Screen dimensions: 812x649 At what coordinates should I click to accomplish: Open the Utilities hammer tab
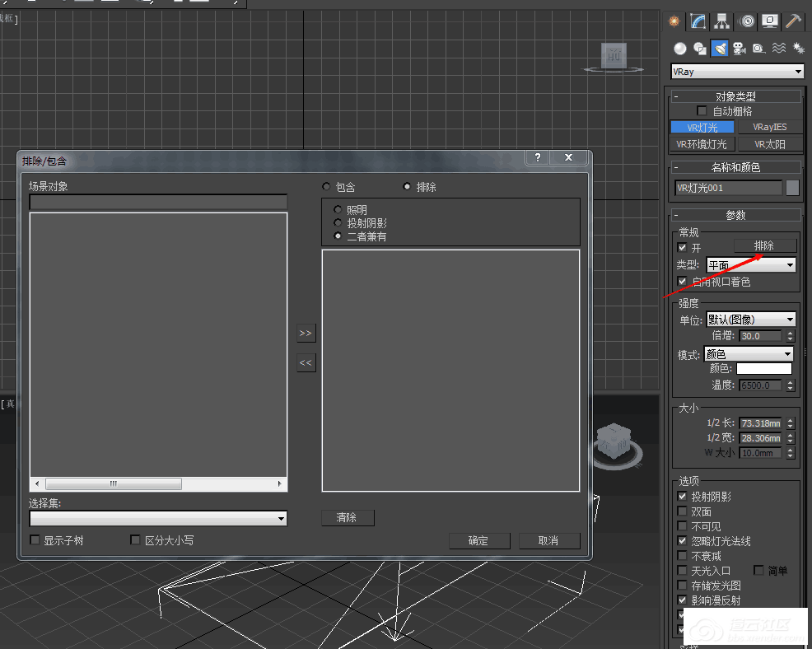click(793, 21)
